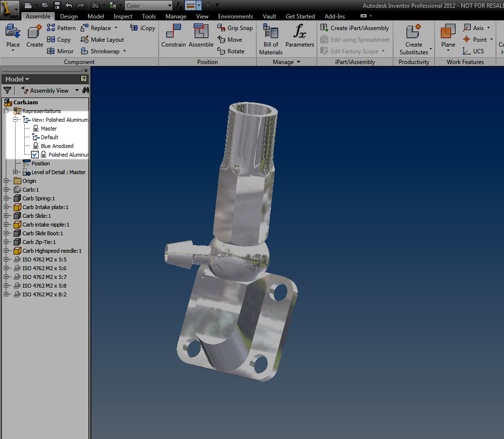Open the Shrinkwrap dropdown arrow
Image resolution: width=504 pixels, height=439 pixels.
point(124,51)
